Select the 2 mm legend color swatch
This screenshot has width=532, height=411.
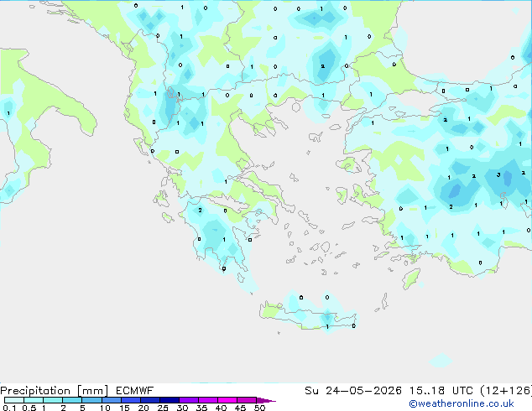[x=72, y=400]
